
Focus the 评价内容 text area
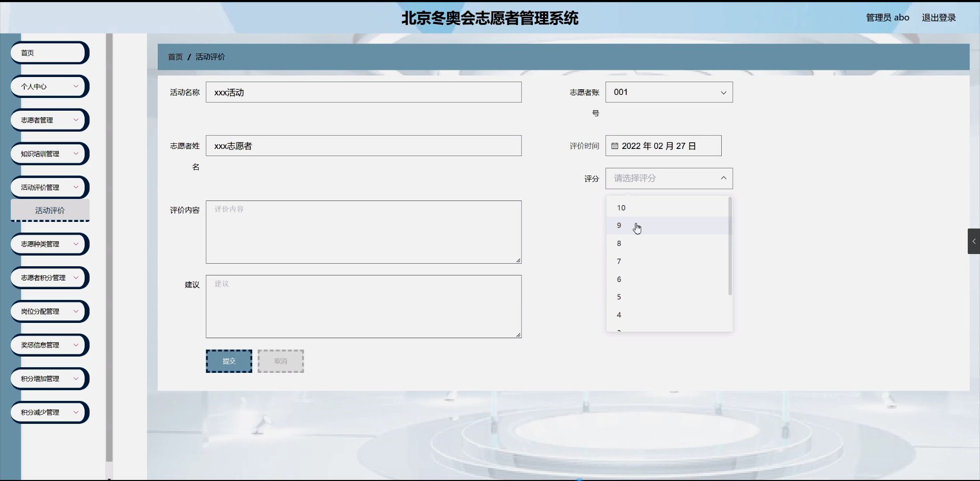(x=363, y=232)
